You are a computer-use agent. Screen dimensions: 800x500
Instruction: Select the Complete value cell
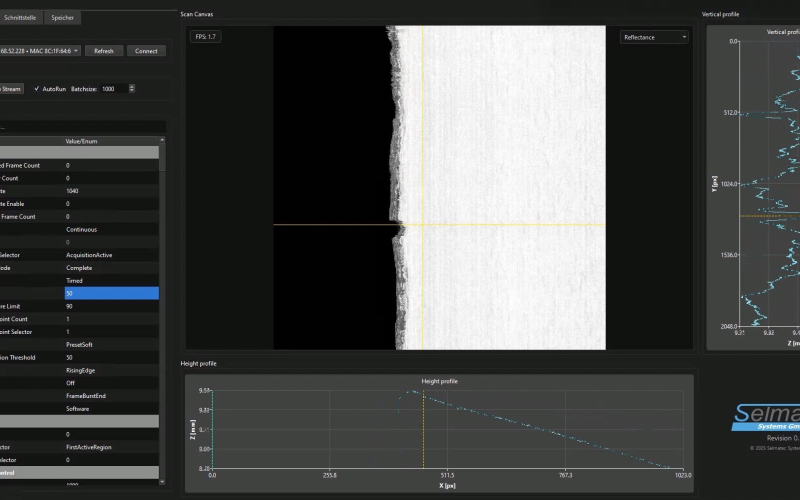coord(111,268)
